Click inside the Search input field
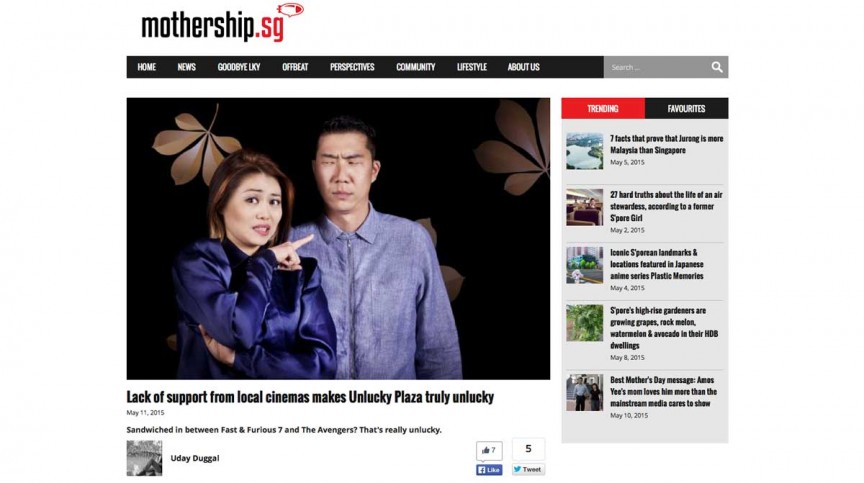 click(657, 67)
